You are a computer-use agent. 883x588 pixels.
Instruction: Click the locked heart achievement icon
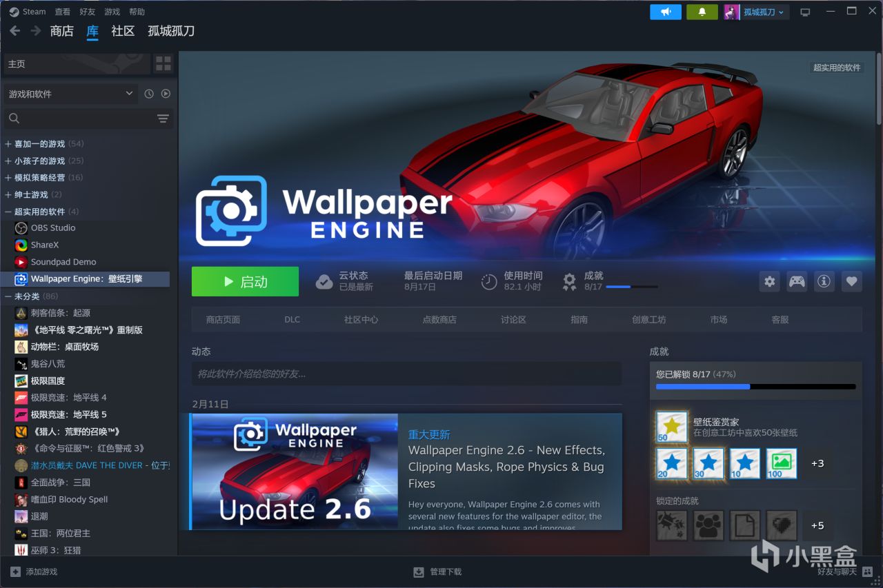point(781,525)
